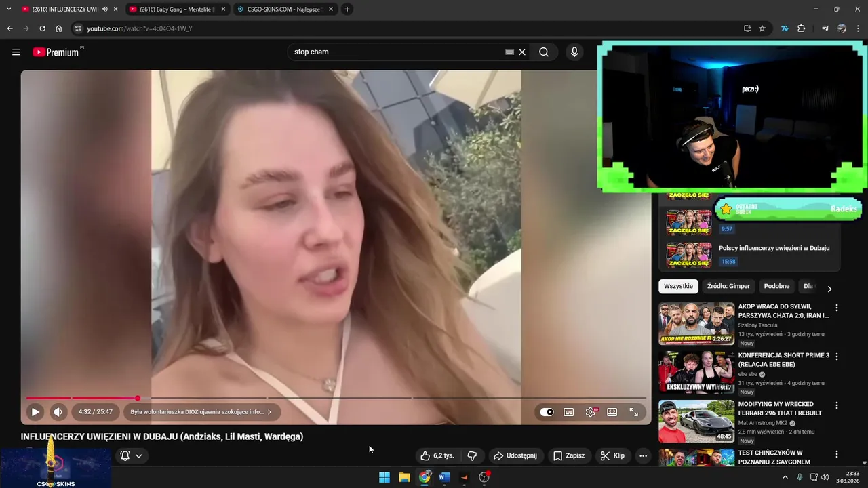Close the Baby Gang browser tab
Screen dimensions: 868x488
(222, 9)
